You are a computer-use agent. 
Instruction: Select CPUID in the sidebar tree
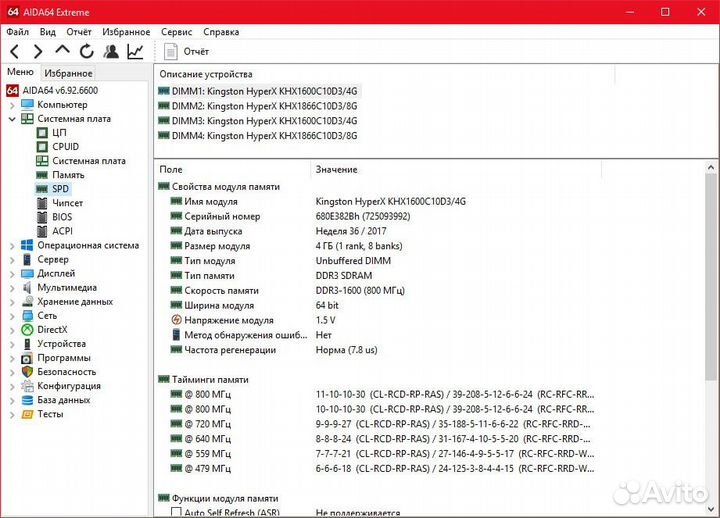(x=66, y=146)
